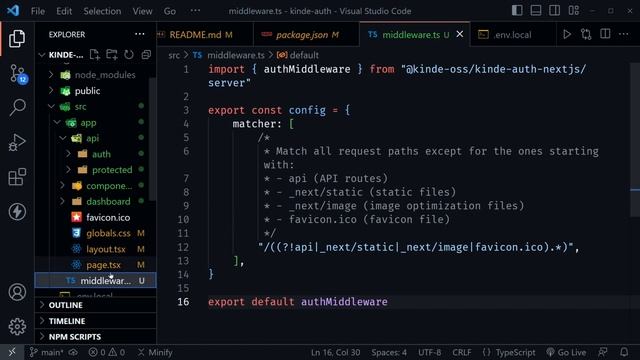640x360 pixels.
Task: Create a new folder in Explorer
Action: [x=112, y=55]
